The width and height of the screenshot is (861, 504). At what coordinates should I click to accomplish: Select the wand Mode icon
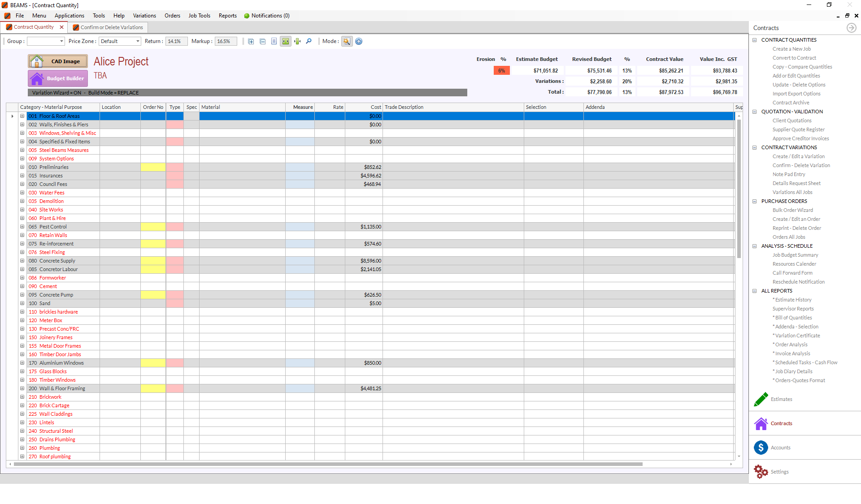[x=347, y=41]
